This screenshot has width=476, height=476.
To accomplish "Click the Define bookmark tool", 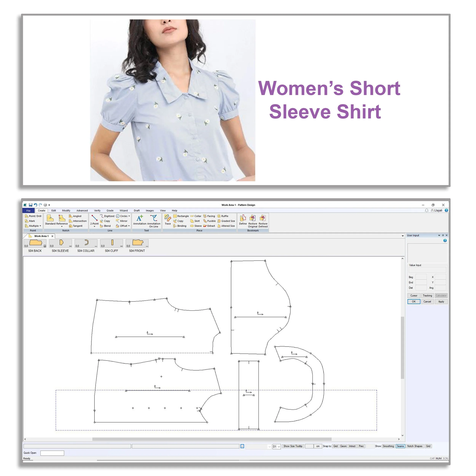I will (243, 220).
